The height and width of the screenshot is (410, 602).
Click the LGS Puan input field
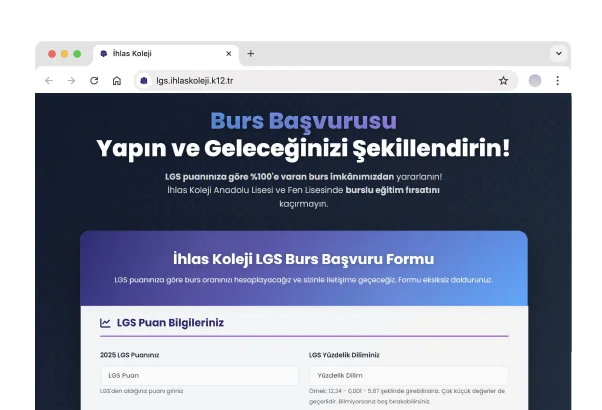pos(199,375)
